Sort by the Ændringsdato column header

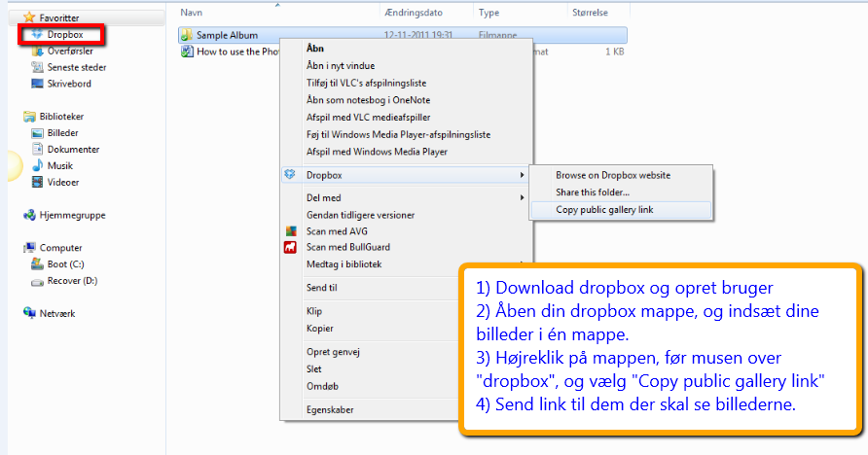click(x=412, y=11)
